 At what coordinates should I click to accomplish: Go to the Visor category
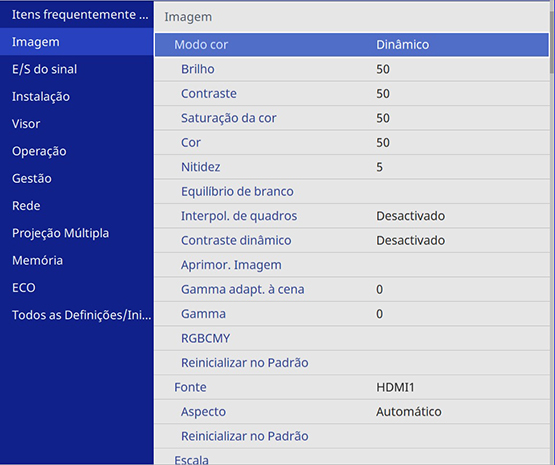[x=76, y=124]
